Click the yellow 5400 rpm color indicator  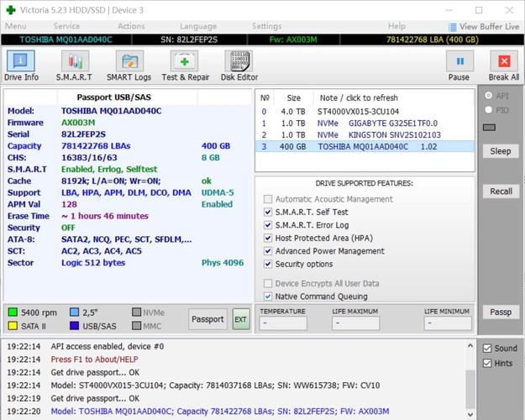[x=13, y=312]
